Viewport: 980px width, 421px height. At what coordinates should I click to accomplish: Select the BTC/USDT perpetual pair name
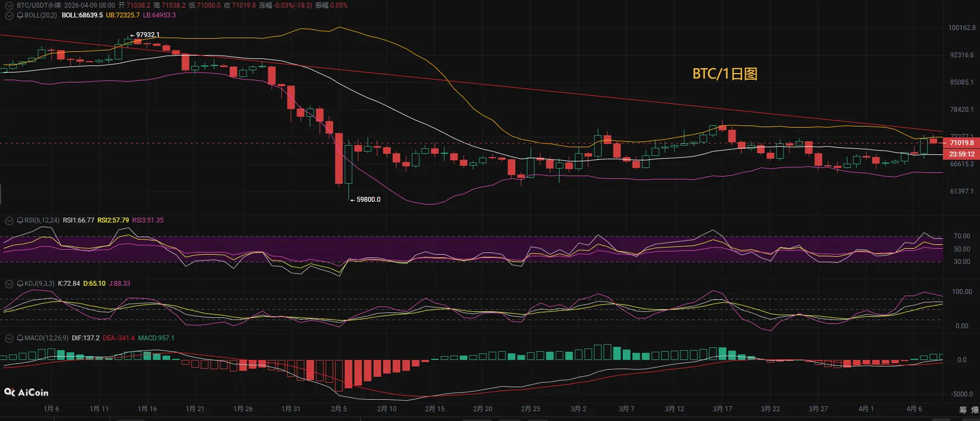pos(39,5)
